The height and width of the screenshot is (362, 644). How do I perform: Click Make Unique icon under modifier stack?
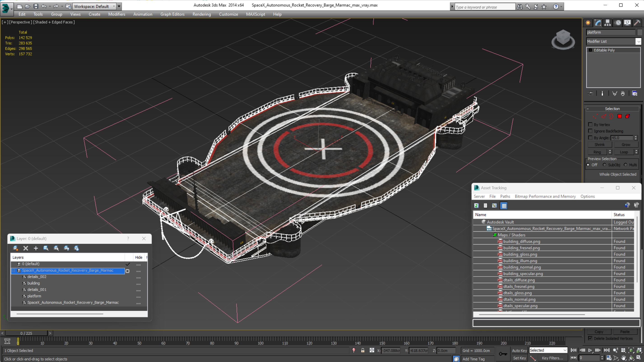[x=615, y=93]
